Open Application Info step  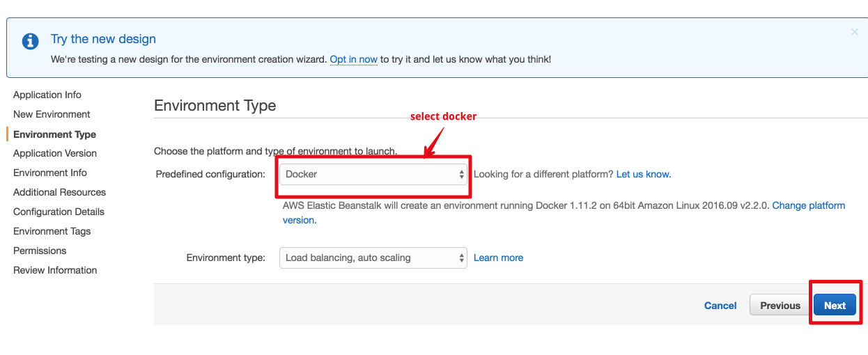[47, 95]
